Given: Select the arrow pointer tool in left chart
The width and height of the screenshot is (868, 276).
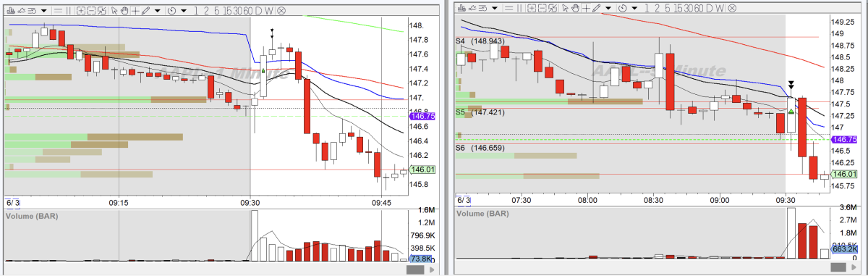Looking at the screenshot, I should (x=114, y=11).
